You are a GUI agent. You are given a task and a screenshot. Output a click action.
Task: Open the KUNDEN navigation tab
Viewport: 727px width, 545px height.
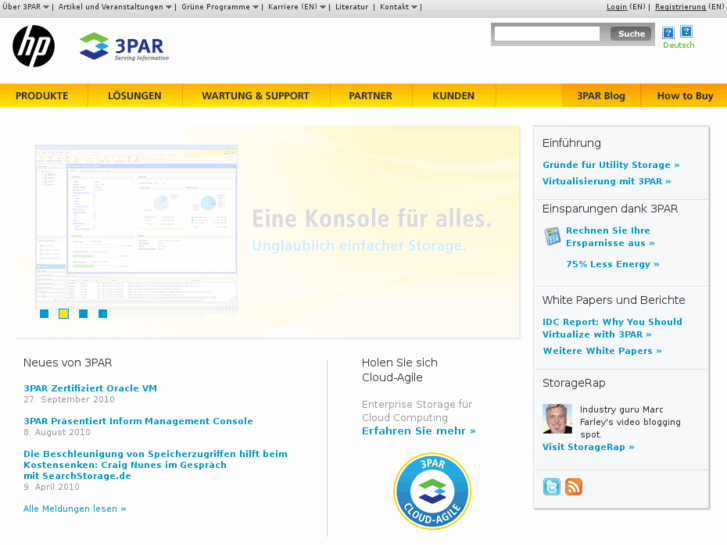453,96
